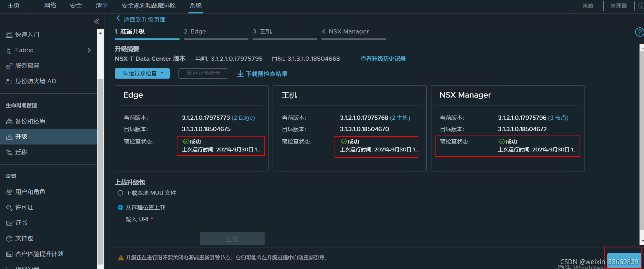Select the 从远程位置上载 radio option
The height and width of the screenshot is (269, 644).
[x=120, y=208]
